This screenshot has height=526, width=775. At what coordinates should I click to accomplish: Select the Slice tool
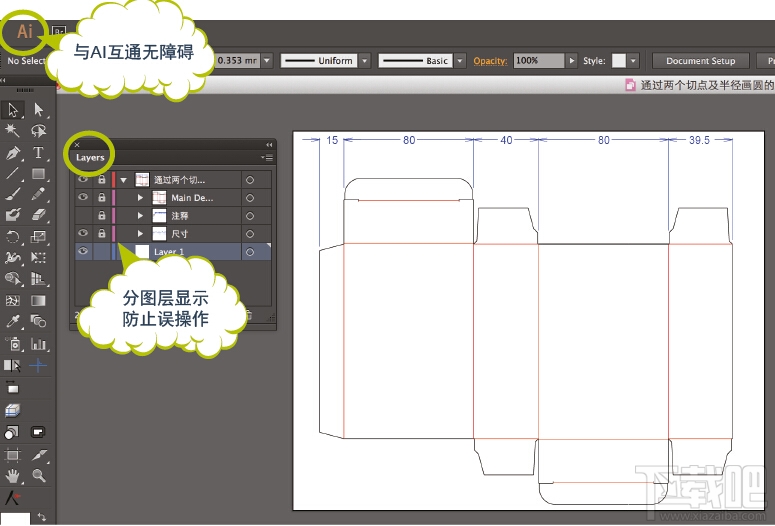38,454
